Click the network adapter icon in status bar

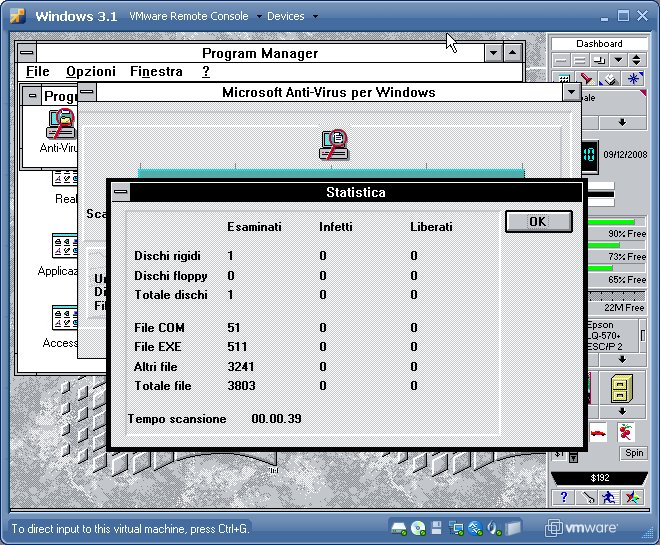click(457, 528)
